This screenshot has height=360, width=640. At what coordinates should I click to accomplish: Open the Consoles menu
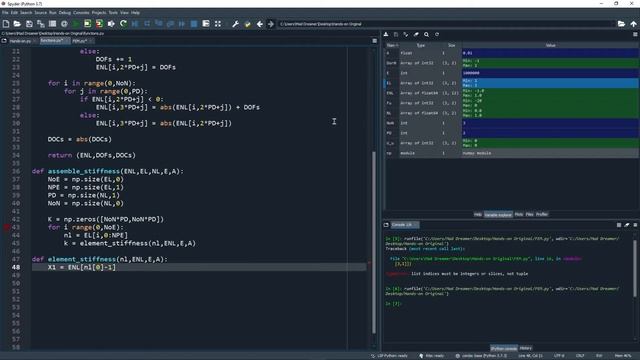tap(81, 13)
